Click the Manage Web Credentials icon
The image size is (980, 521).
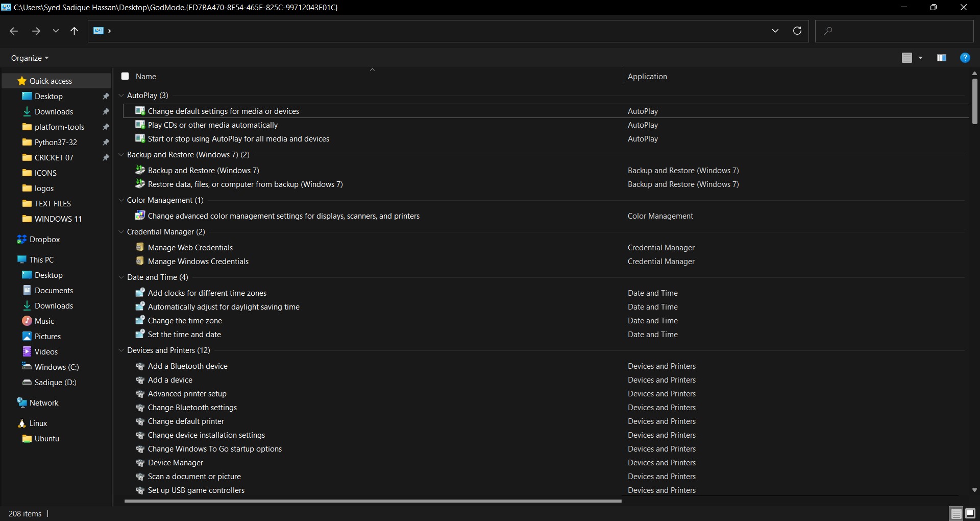pos(140,247)
